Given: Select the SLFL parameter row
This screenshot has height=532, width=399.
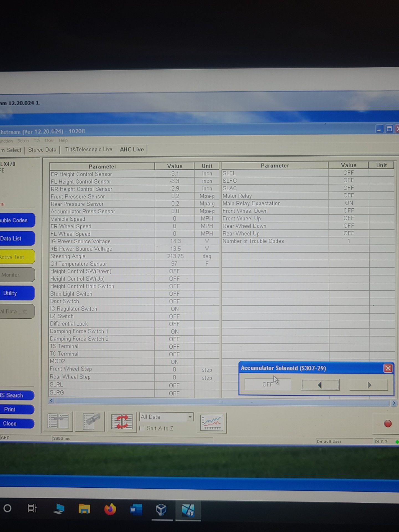Looking at the screenshot, I should point(308,173).
